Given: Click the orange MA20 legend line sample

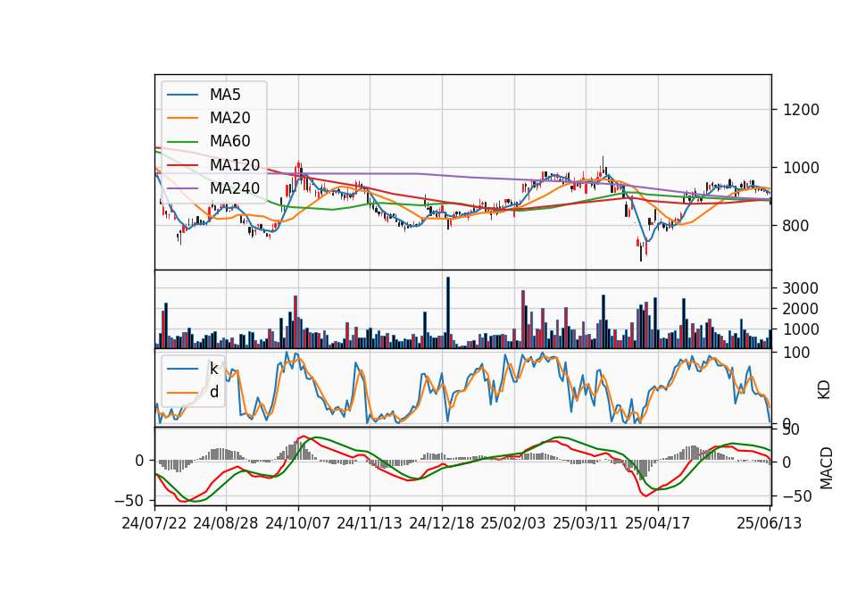Looking at the screenshot, I should (182, 119).
